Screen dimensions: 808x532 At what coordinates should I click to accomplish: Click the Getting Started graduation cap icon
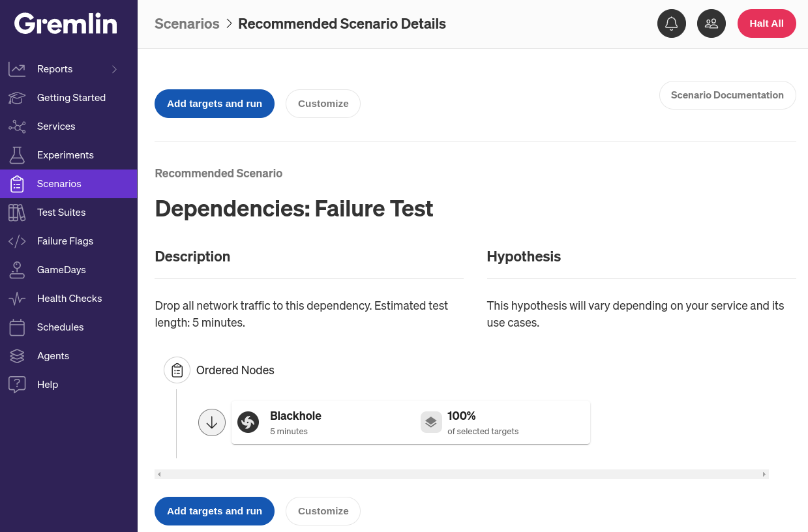point(17,98)
